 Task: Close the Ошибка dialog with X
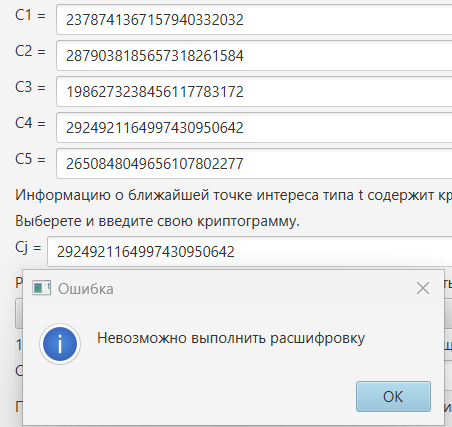[x=423, y=288]
